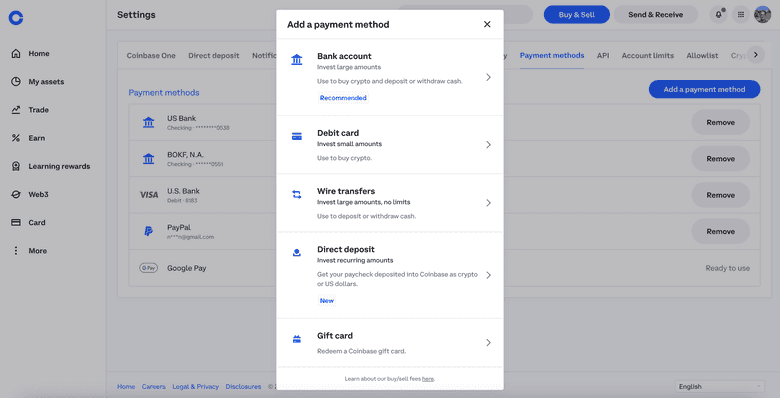This screenshot has width=780, height=398.
Task: Select the Gift card icon
Action: (x=296, y=339)
